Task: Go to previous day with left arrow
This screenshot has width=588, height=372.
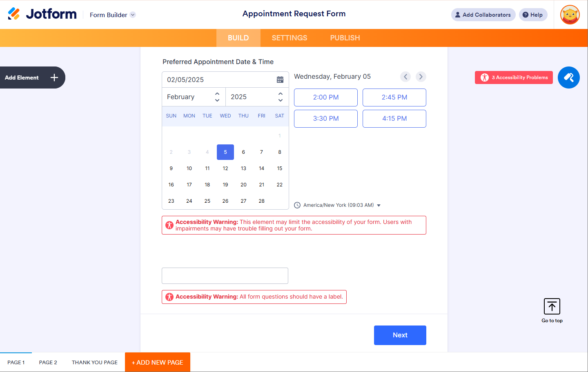Action: (405, 77)
